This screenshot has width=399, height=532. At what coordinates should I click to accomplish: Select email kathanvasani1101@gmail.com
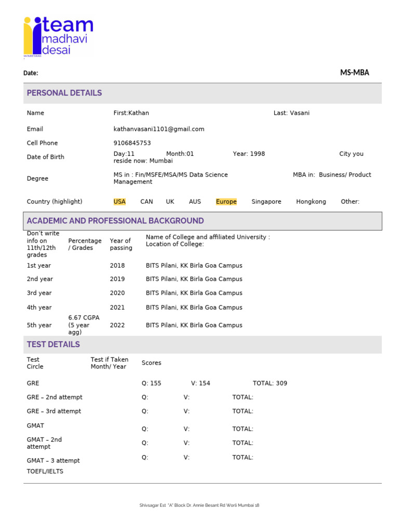159,129
